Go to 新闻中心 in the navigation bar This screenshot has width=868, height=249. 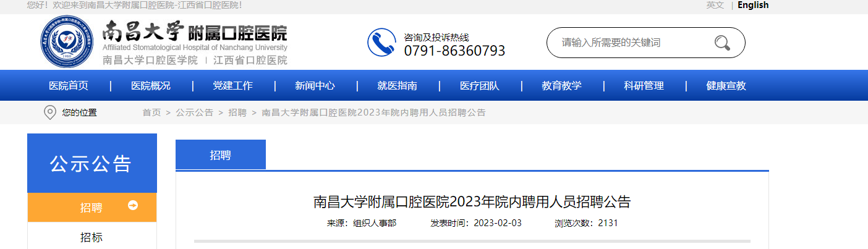[315, 86]
